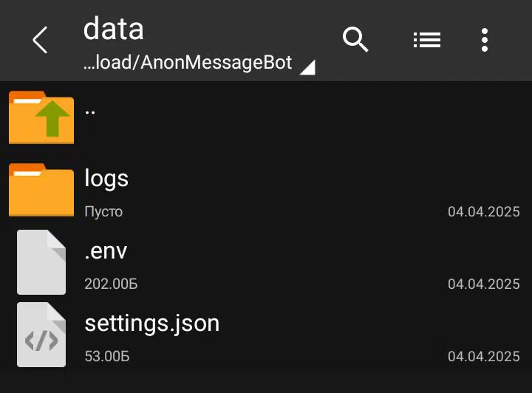Open the data folder title

114,29
